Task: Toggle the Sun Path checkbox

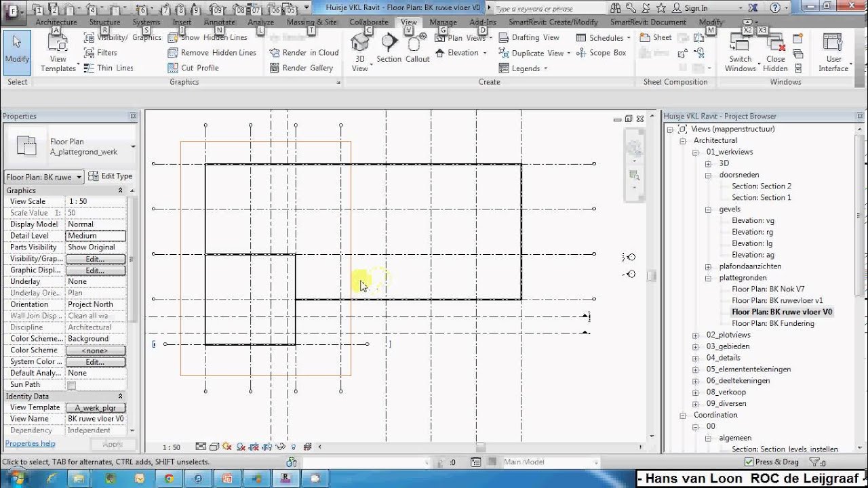Action: tap(71, 385)
